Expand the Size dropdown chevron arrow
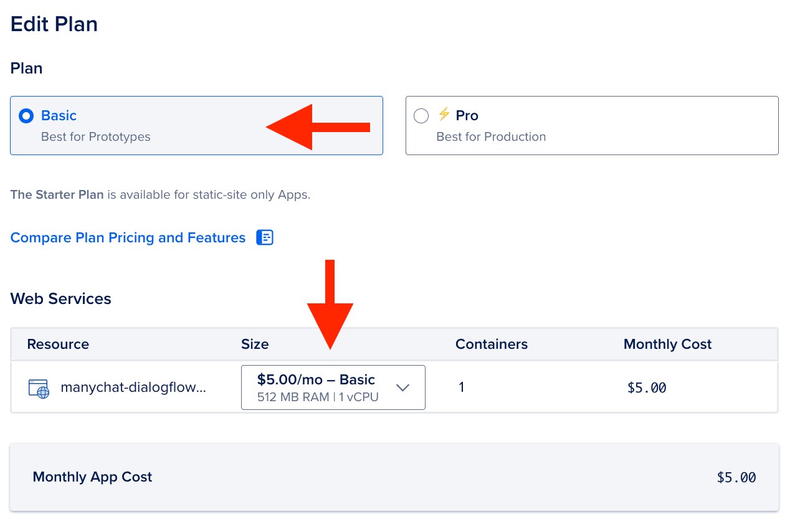 (x=403, y=387)
